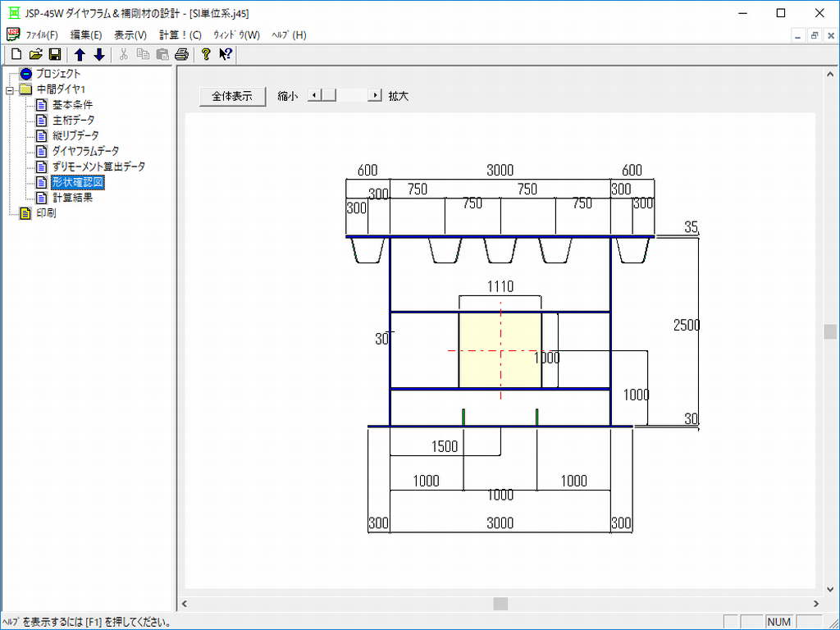The image size is (840, 630).
Task: Save the project using the floppy disk icon
Action: point(54,55)
